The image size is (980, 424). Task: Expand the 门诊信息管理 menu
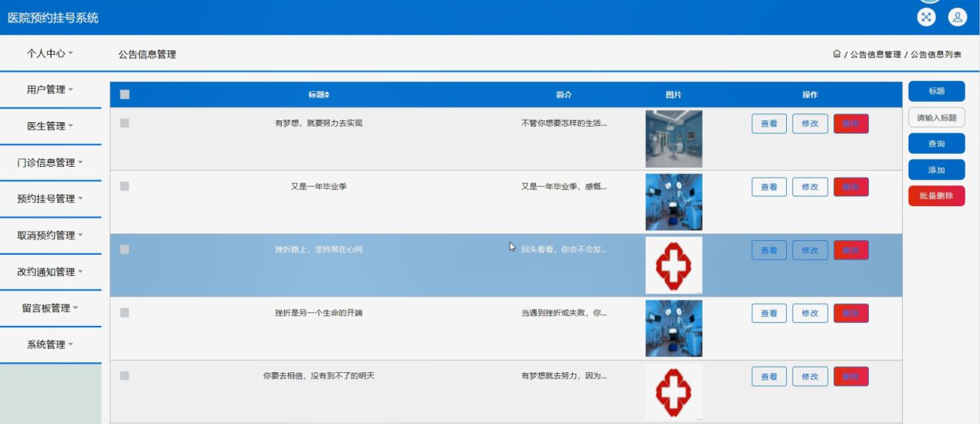tap(50, 162)
